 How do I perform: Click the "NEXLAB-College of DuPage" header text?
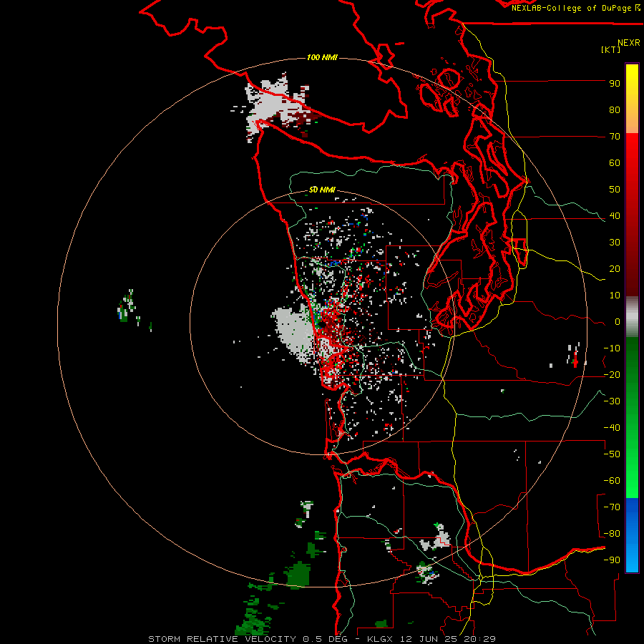[x=572, y=8]
